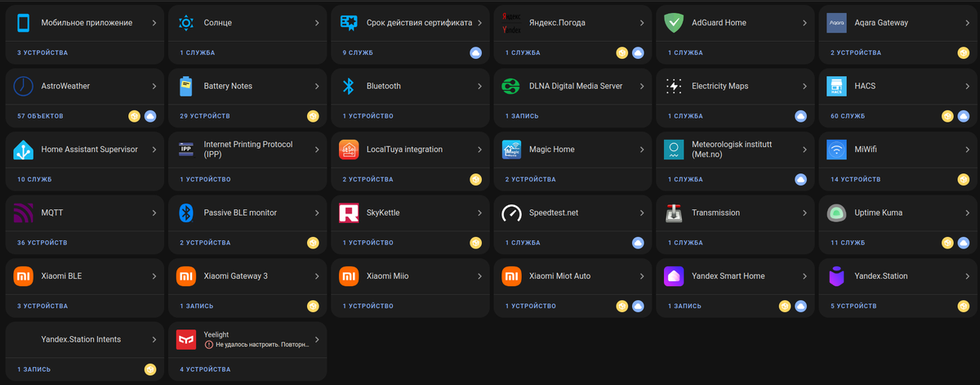980x385 pixels.
Task: Open the 4 устройства link under Yeelight
Action: tap(205, 369)
